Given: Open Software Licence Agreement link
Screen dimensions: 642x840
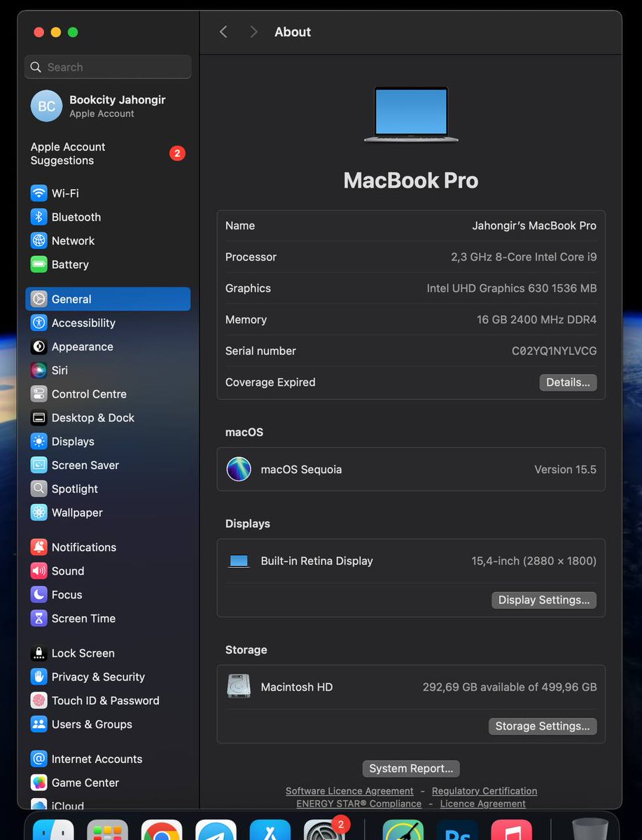Looking at the screenshot, I should pos(349,791).
